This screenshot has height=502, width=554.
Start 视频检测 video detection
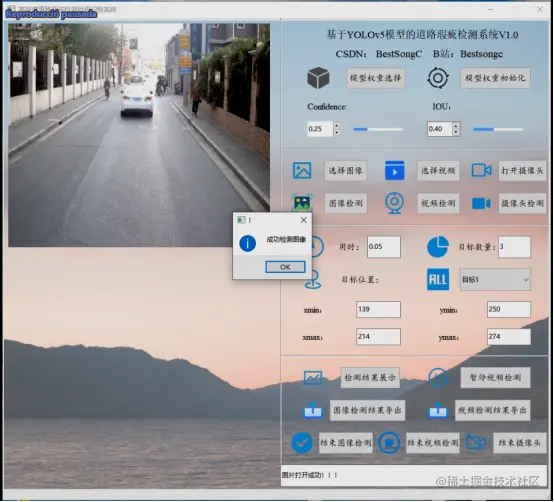click(438, 203)
